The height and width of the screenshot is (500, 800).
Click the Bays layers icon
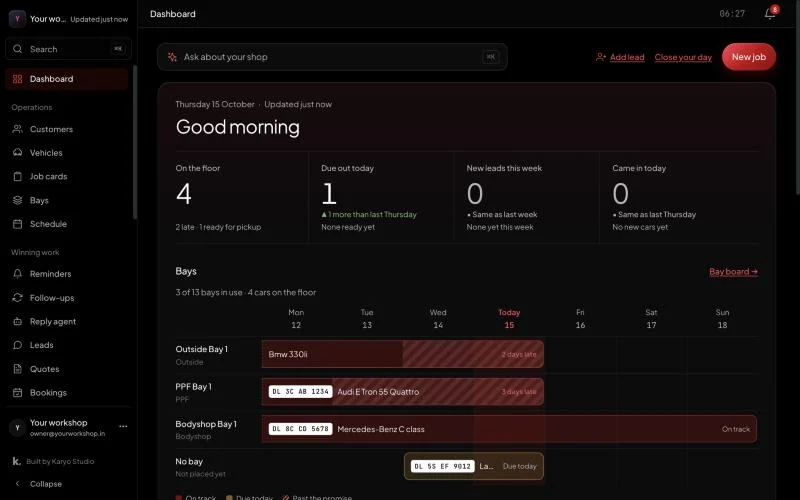tap(17, 200)
